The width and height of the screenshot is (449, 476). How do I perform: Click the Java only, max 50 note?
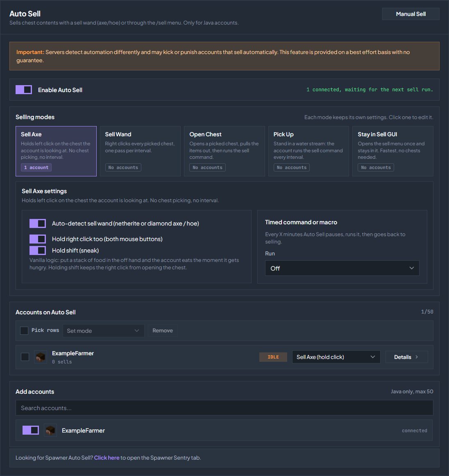point(412,392)
